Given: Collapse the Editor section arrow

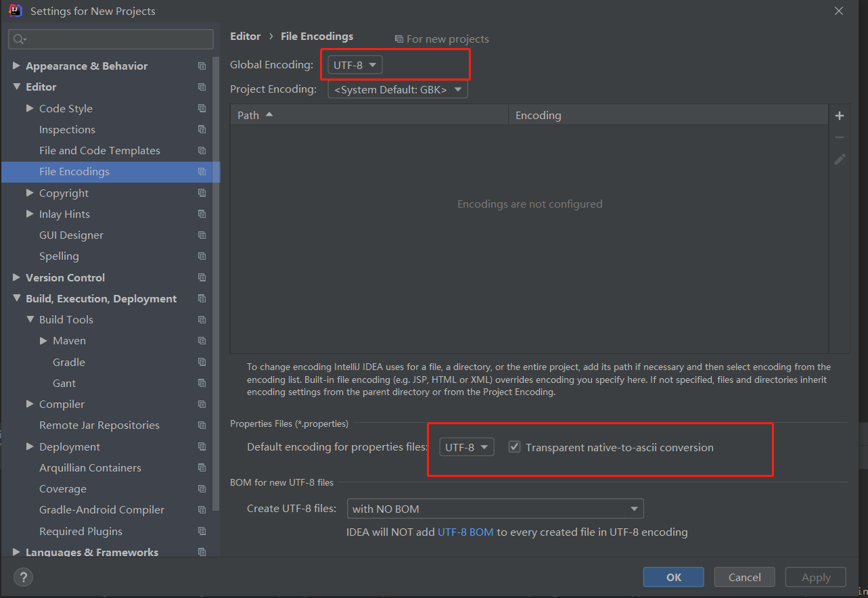Looking at the screenshot, I should click(16, 87).
